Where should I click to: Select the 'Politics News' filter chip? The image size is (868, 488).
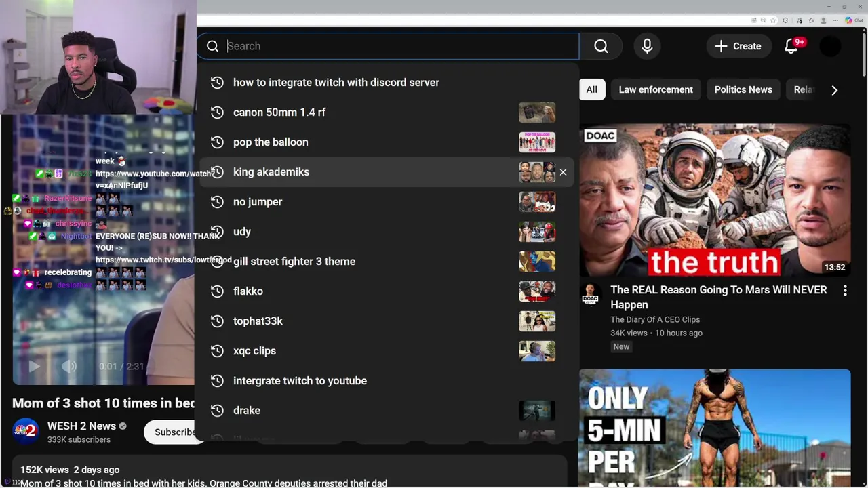[743, 89]
